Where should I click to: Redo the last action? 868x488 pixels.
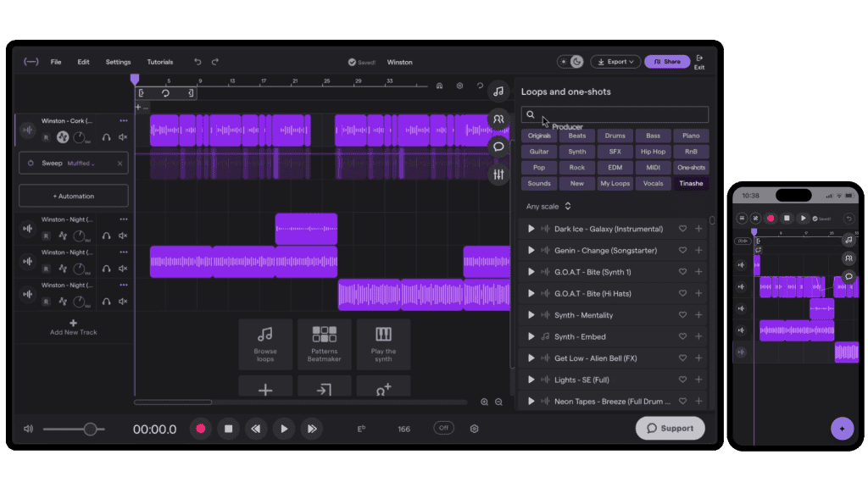[x=215, y=62]
